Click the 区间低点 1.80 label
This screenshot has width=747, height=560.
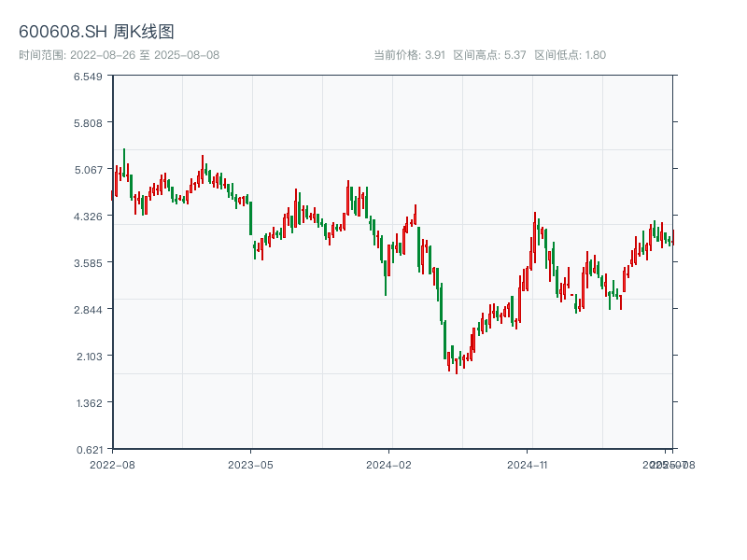[570, 55]
